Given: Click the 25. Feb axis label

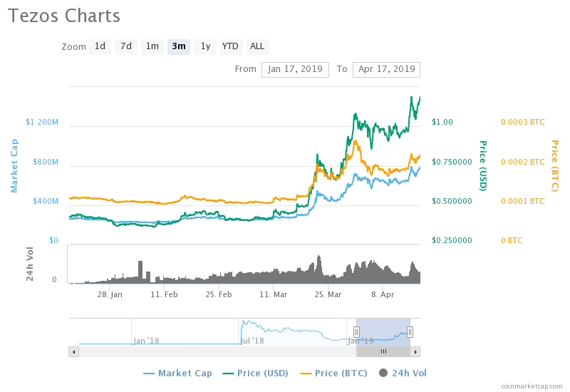Looking at the screenshot, I should (x=219, y=294).
